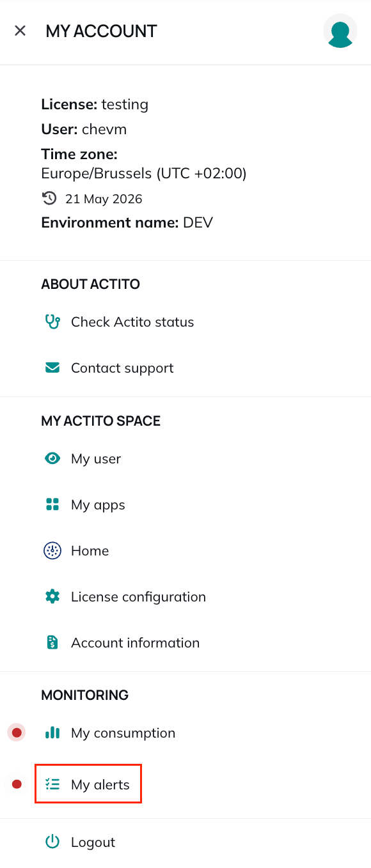This screenshot has height=868, width=371.
Task: Close the My Account panel
Action: click(x=20, y=31)
